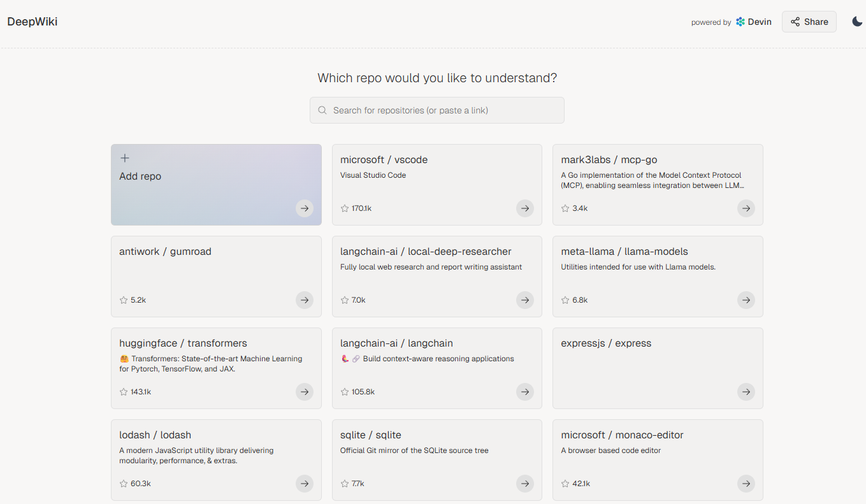This screenshot has width=866, height=504.
Task: Open meta-llama / llama-models with arrow icon
Action: (746, 300)
